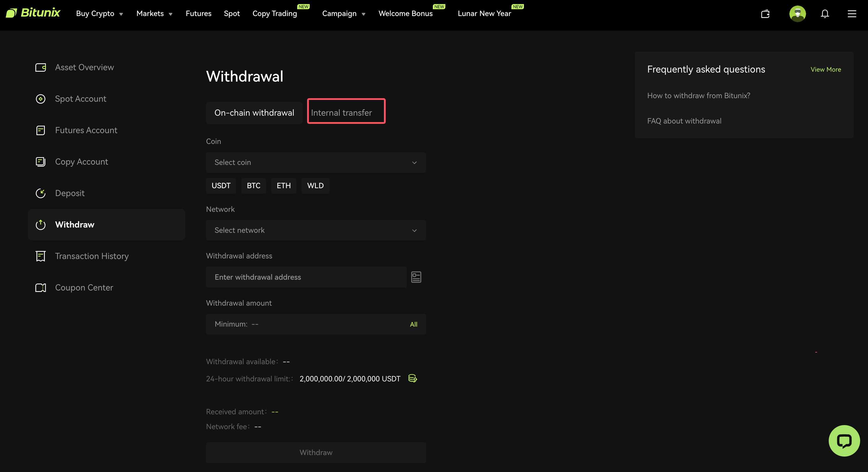This screenshot has height=472, width=868.
Task: Expand the Campaign dropdown
Action: (344, 13)
